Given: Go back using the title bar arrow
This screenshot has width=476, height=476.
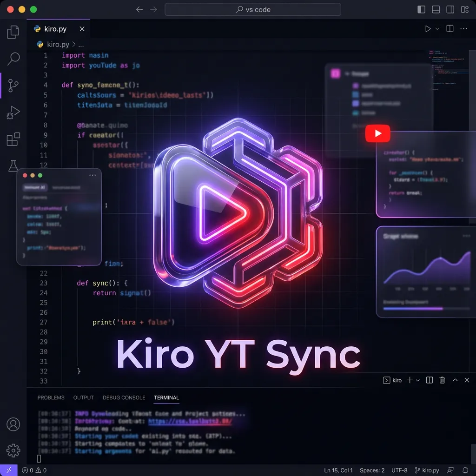Looking at the screenshot, I should pyautogui.click(x=139, y=9).
